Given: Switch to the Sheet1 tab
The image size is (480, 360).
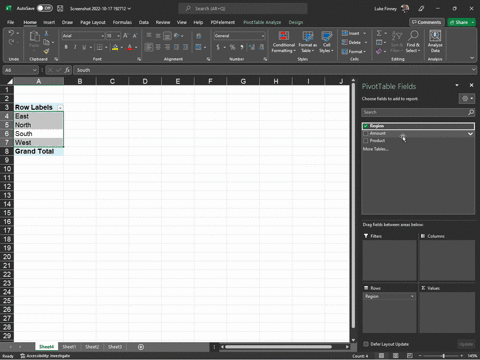Looking at the screenshot, I should [x=69, y=347].
